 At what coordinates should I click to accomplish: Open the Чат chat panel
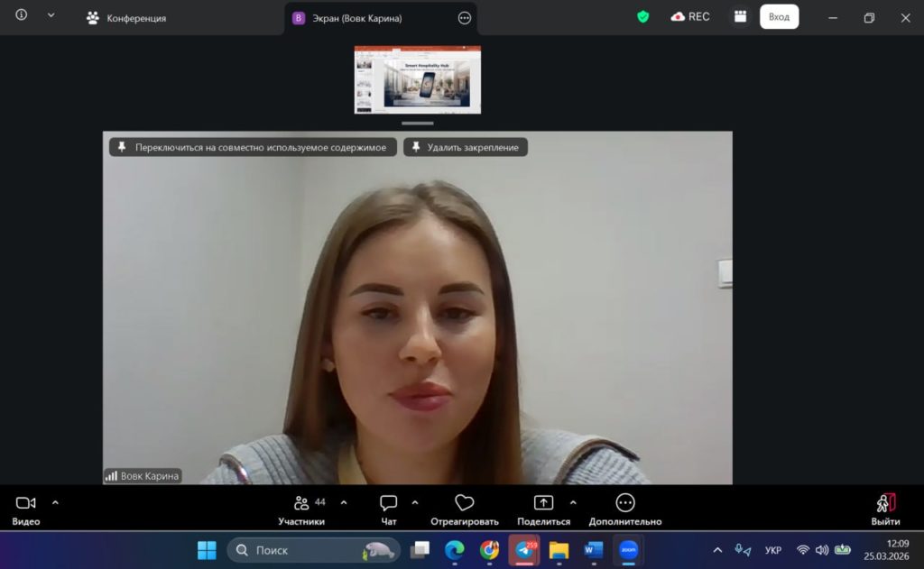(x=388, y=509)
